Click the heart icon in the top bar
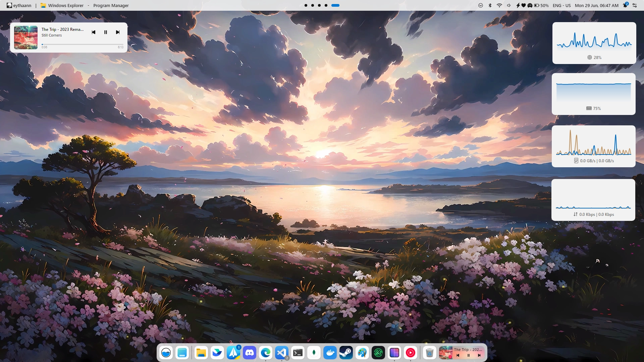 [x=524, y=5]
